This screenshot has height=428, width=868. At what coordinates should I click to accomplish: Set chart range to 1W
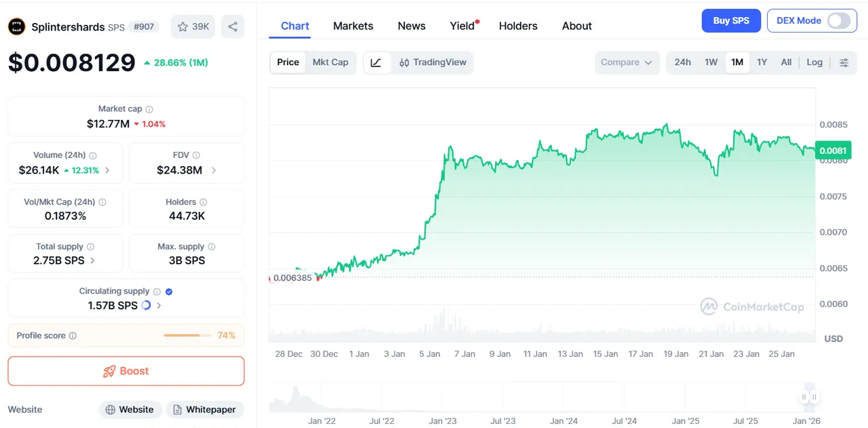[x=711, y=62]
